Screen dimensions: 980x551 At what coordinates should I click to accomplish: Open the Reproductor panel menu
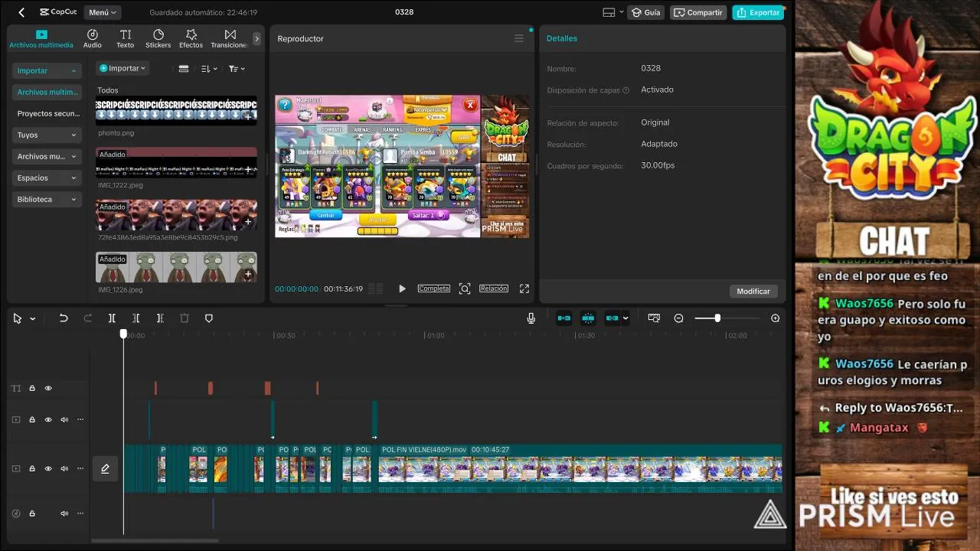(x=519, y=38)
